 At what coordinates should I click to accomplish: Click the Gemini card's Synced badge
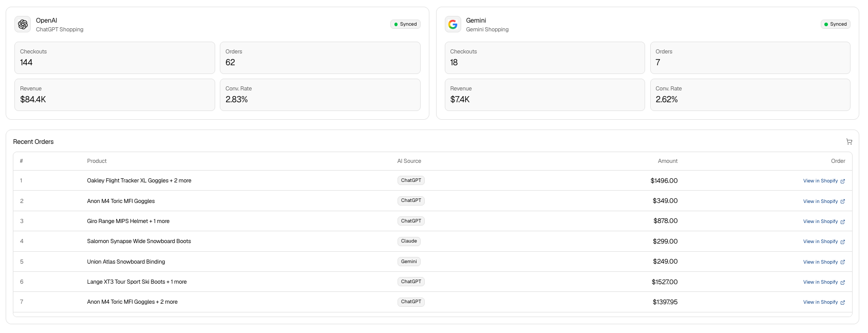[835, 24]
